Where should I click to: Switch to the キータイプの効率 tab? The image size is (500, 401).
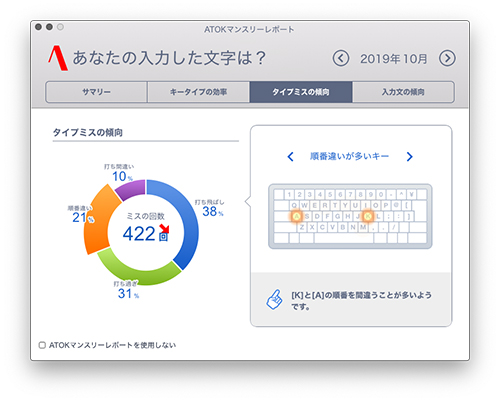click(198, 92)
